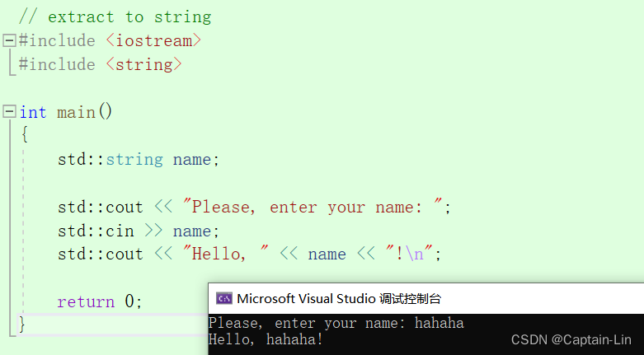Click the 'int' keyword before main
The image size is (644, 355).
tap(33, 112)
